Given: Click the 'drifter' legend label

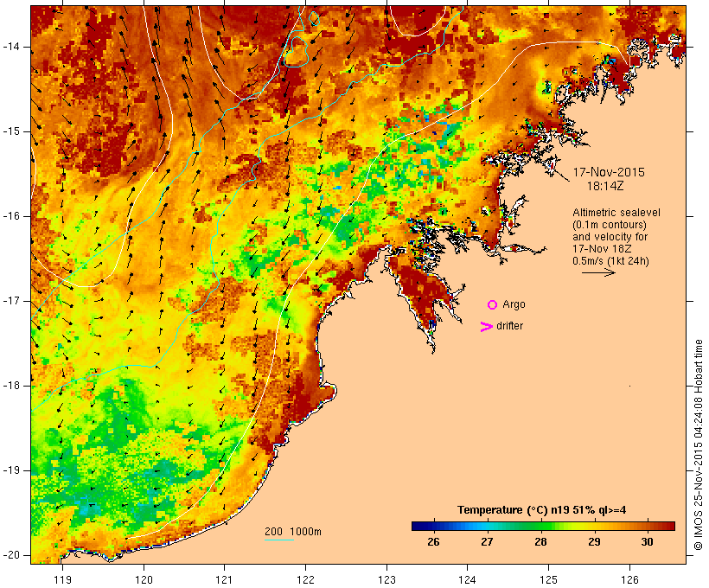Looking at the screenshot, I should click(509, 326).
